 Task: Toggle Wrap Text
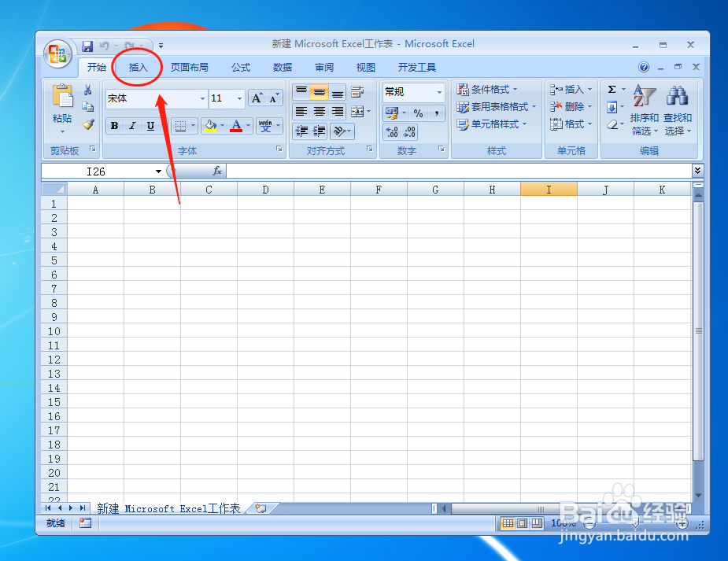pos(357,92)
